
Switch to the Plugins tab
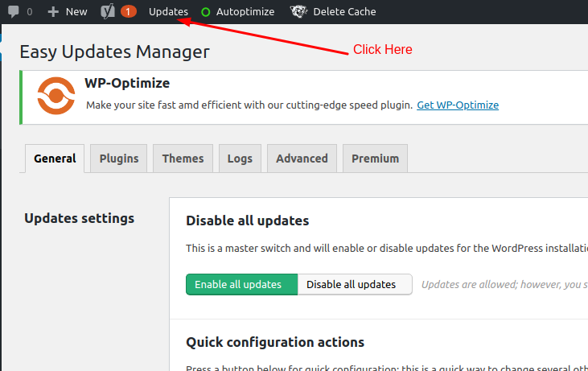pyautogui.click(x=119, y=159)
